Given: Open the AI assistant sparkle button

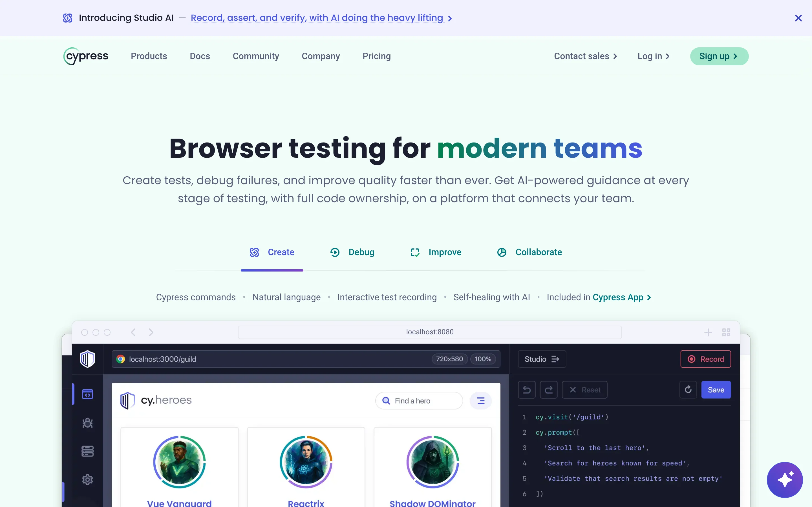Looking at the screenshot, I should 784,479.
